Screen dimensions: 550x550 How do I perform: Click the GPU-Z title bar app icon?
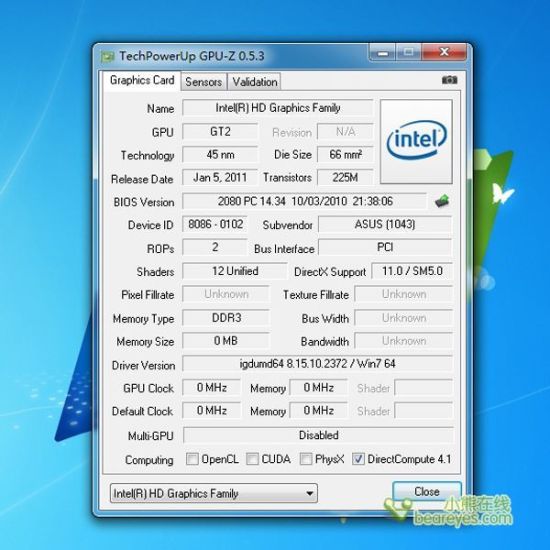(108, 56)
